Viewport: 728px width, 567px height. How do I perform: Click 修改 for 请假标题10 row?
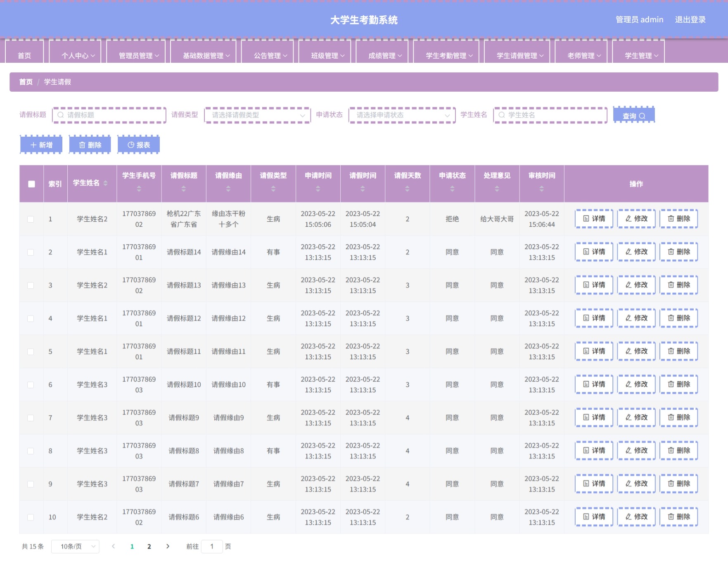(636, 384)
